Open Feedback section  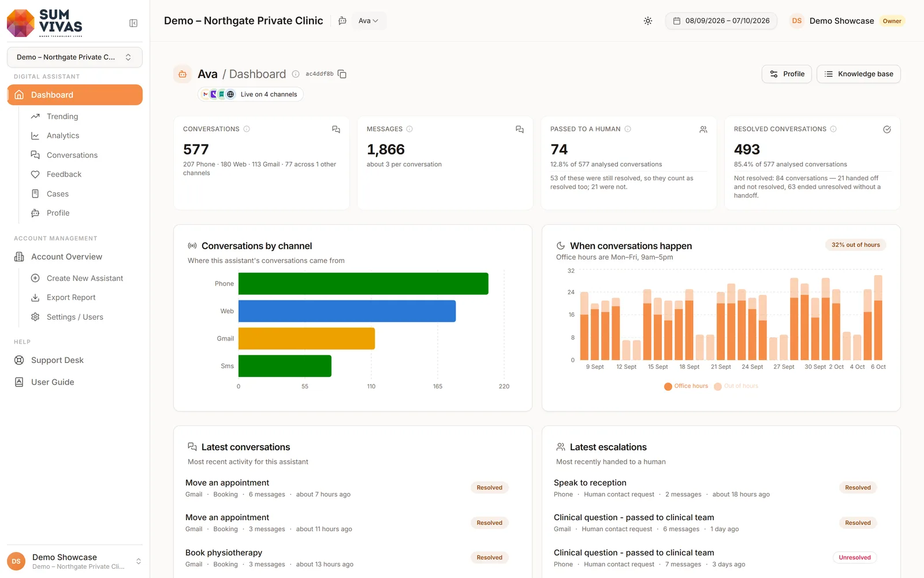(x=64, y=175)
